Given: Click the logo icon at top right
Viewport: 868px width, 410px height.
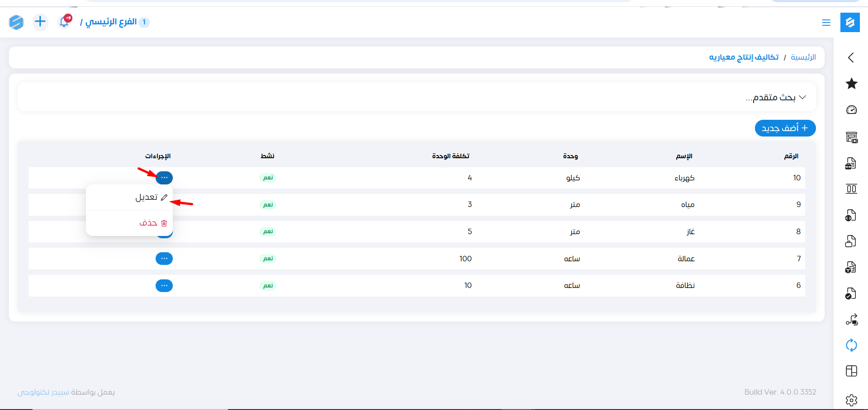Looking at the screenshot, I should click(850, 22).
